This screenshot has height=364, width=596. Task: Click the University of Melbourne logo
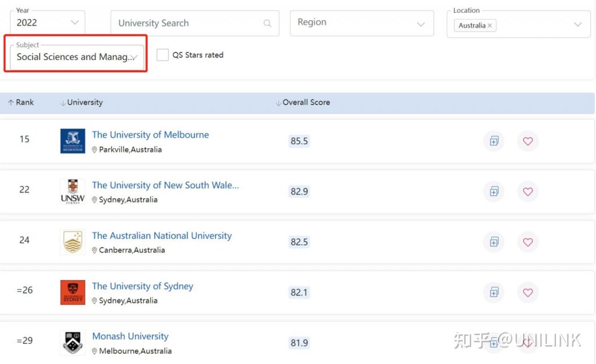click(x=73, y=141)
